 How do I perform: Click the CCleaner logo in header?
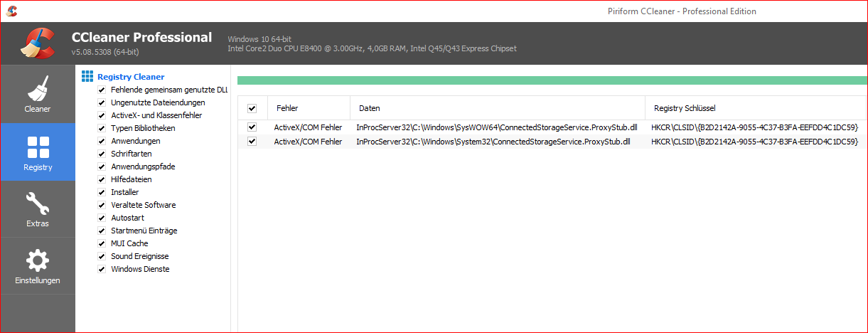[x=38, y=43]
